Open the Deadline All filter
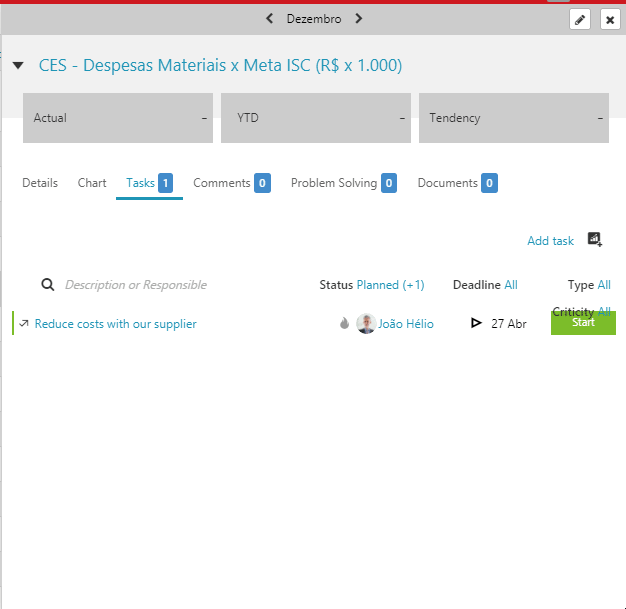This screenshot has height=609, width=626. pyautogui.click(x=485, y=285)
